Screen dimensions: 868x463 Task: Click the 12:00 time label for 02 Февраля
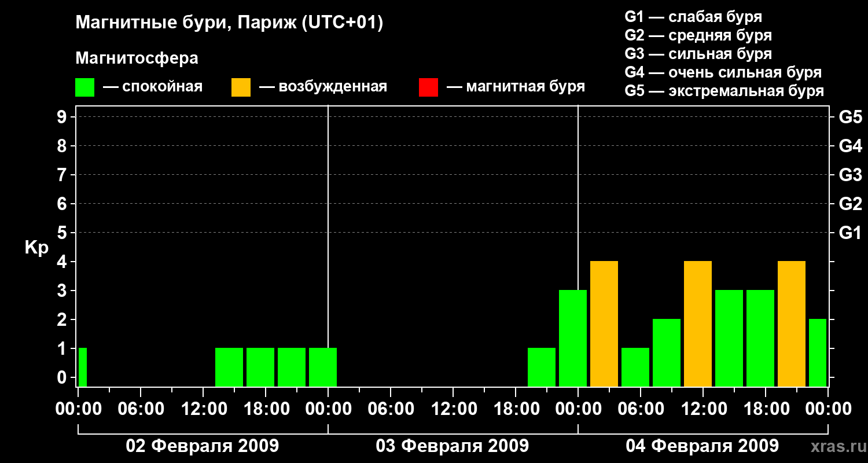point(203,409)
